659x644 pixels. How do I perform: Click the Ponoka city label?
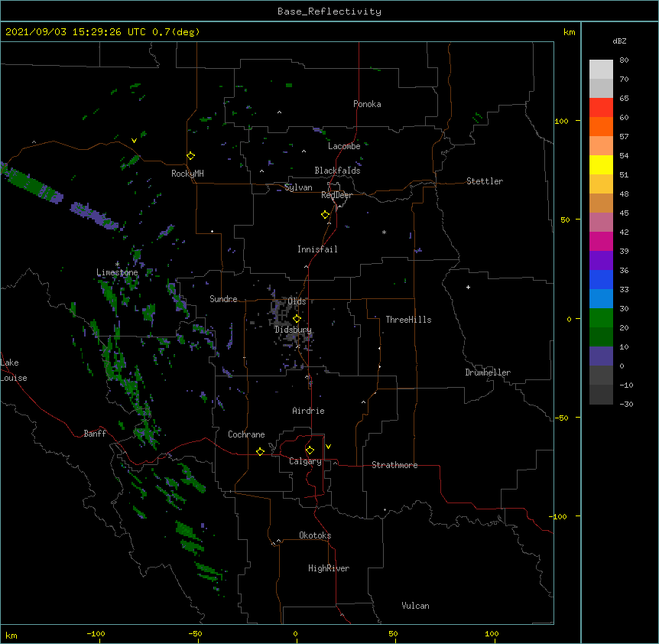click(367, 104)
